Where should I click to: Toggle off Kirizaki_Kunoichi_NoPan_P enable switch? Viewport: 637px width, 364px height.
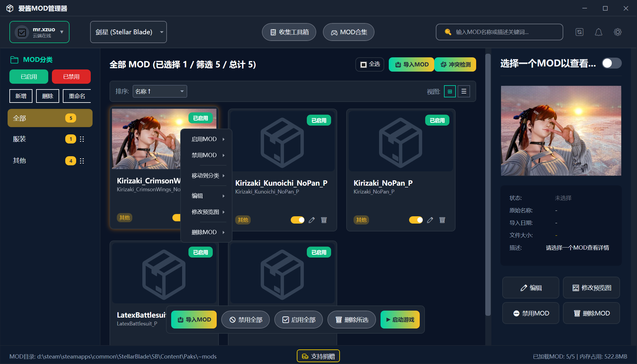297,220
